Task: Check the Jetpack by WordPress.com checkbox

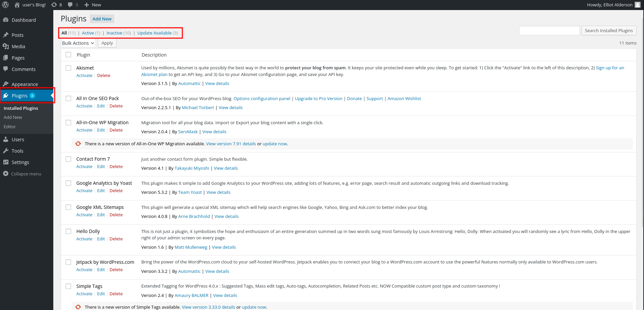Action: pyautogui.click(x=68, y=262)
